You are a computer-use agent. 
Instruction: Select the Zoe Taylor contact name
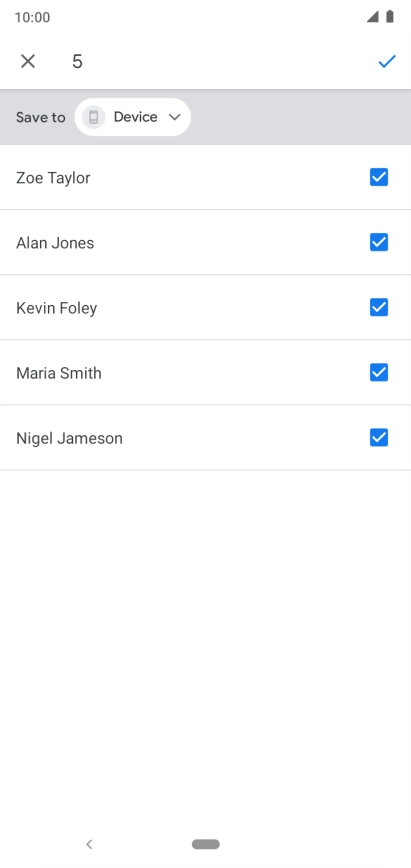coord(53,178)
